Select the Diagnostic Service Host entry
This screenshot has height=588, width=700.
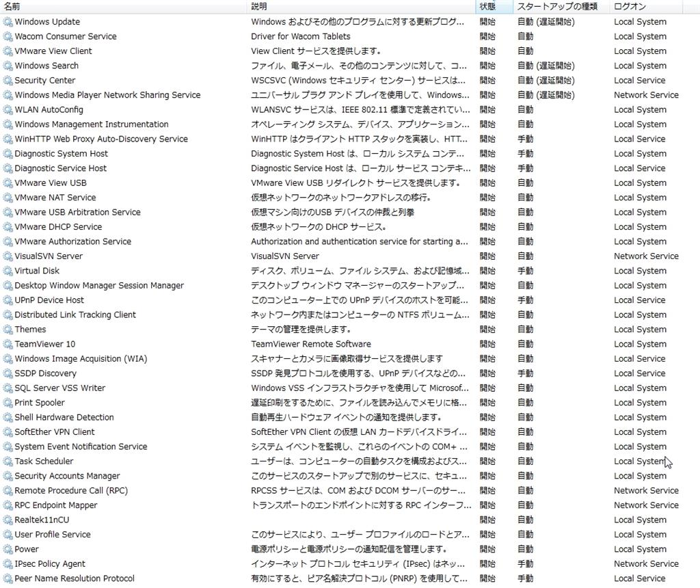60,168
